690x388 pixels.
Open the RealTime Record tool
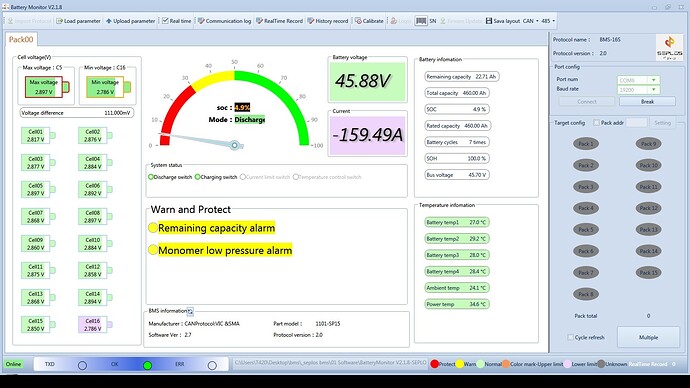[279, 21]
